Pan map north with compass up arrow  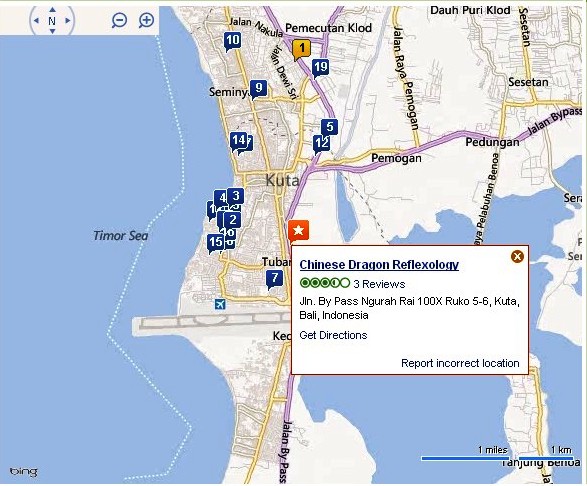tap(52, 9)
